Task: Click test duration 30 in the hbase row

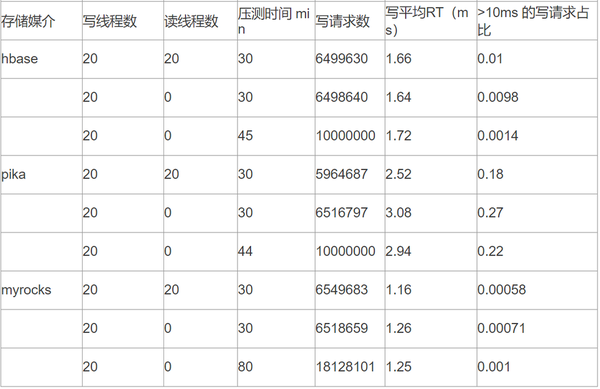Action: pos(245,59)
